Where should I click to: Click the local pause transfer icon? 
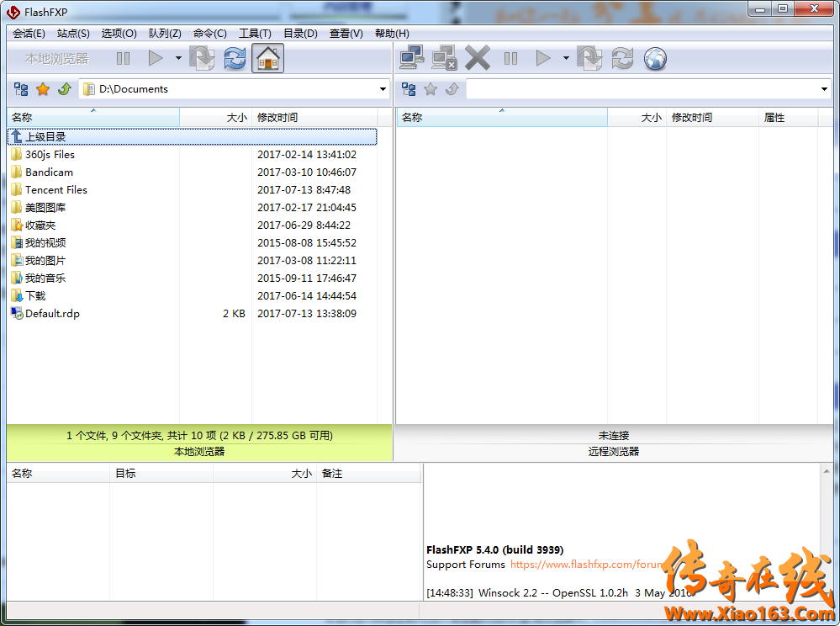pyautogui.click(x=124, y=58)
